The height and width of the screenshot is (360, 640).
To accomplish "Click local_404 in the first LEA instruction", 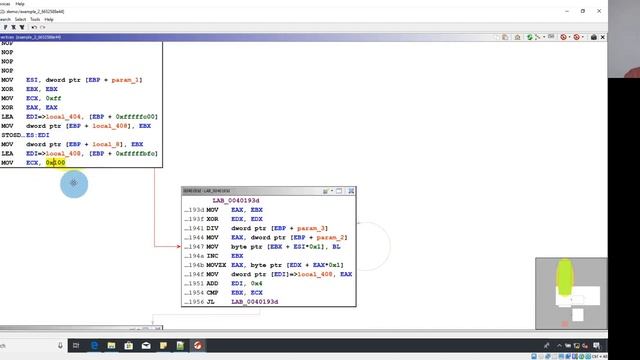I will (x=63, y=117).
